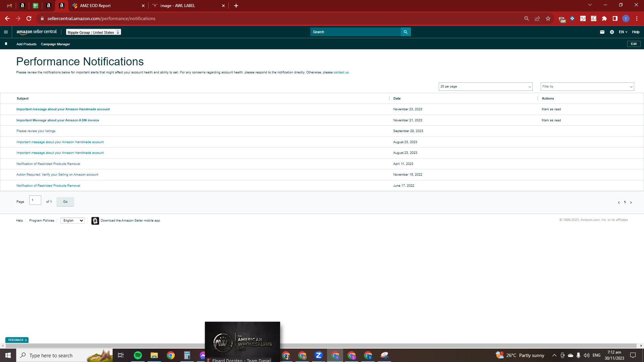This screenshot has width=644, height=362.
Task: Open the Amazon ASIN invoice message
Action: pos(58,120)
